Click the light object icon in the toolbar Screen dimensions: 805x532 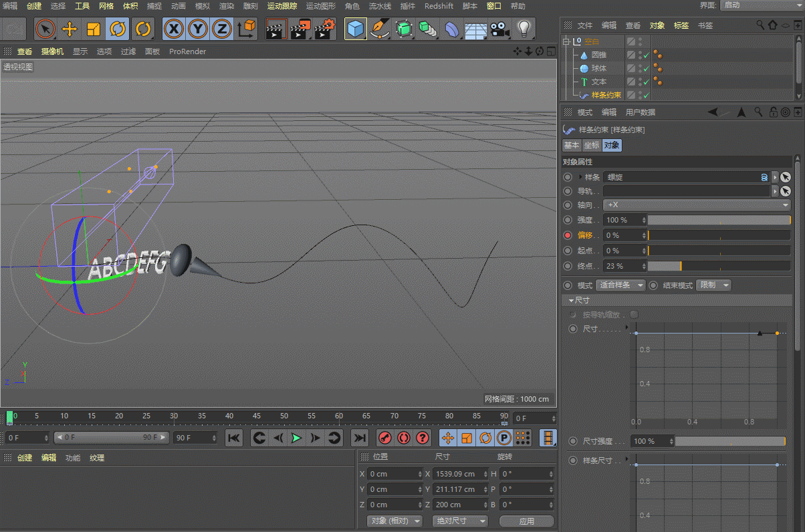(x=525, y=29)
